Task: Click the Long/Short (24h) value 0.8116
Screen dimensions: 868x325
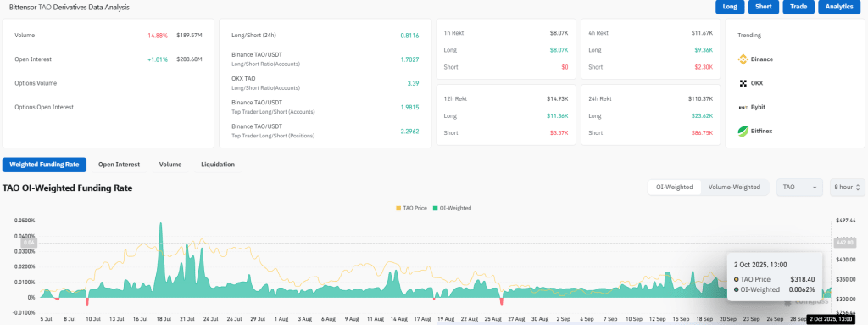Action: coord(409,36)
